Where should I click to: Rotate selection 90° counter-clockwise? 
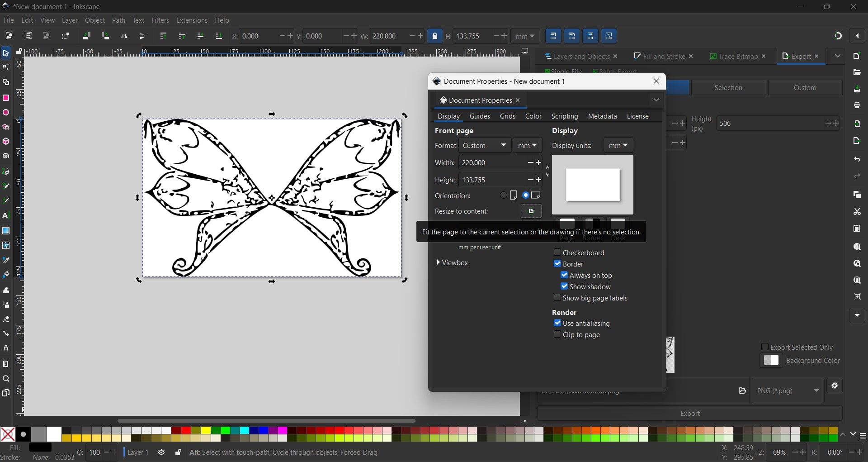point(87,36)
